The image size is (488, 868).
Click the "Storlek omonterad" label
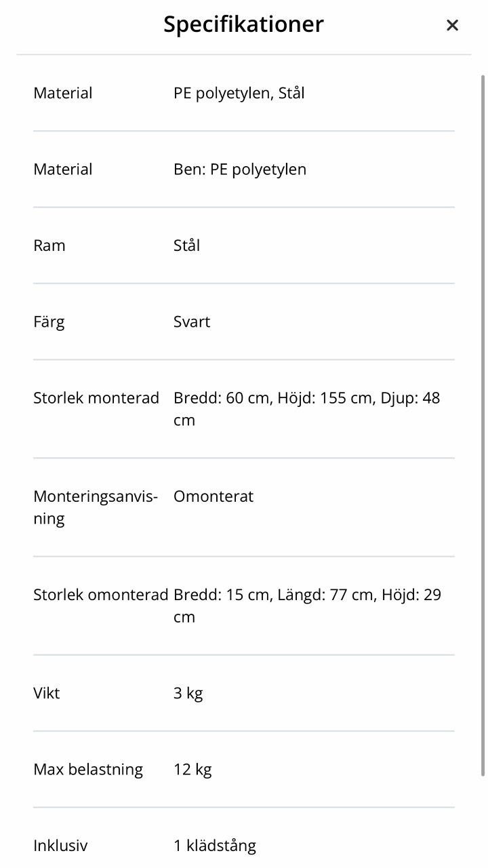coord(100,595)
